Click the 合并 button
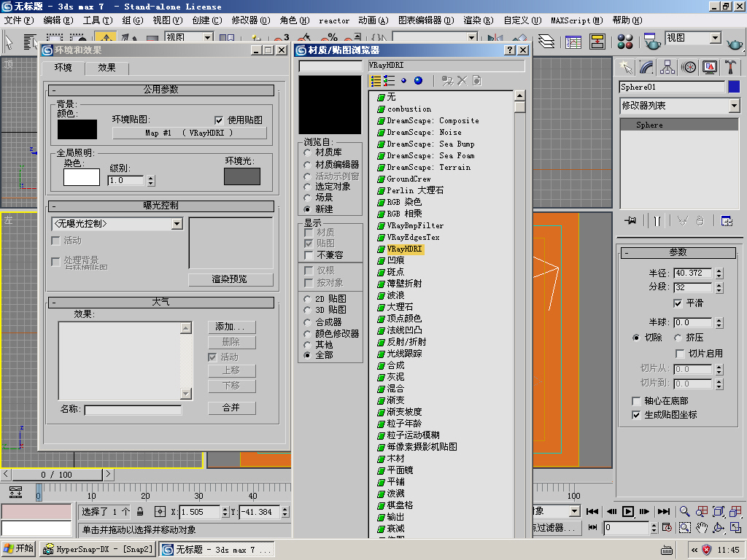The height and width of the screenshot is (560, 747). pos(231,408)
